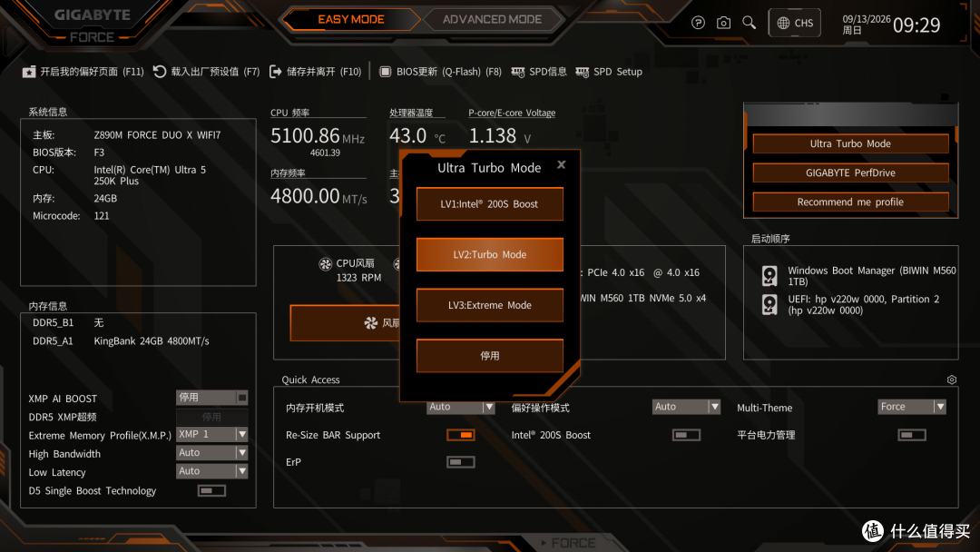Open SPD信息 memory icon

517,72
